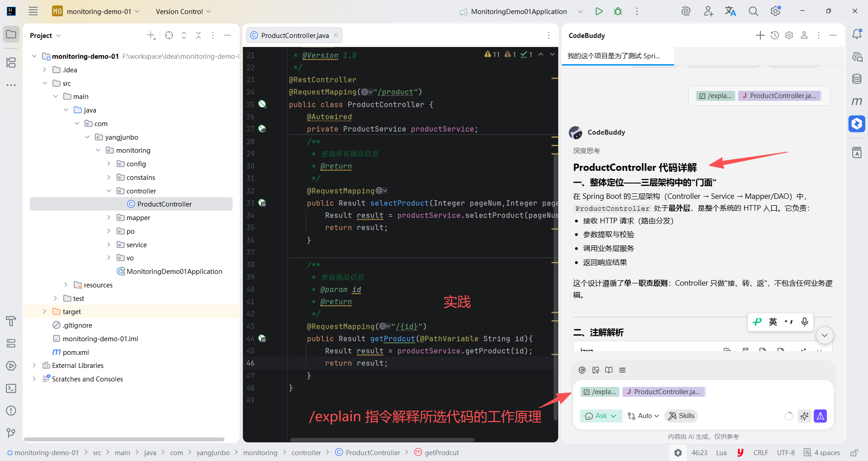The image size is (868, 461).
Task: Open Version Control dropdown
Action: pos(183,11)
